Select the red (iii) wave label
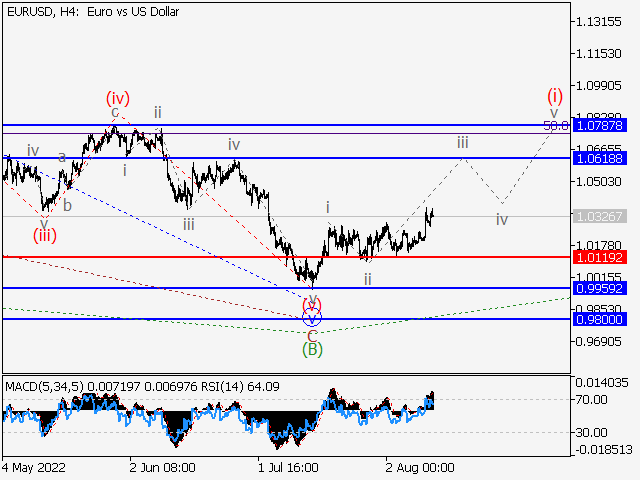Screen dimensions: 640x480 [x=45, y=236]
